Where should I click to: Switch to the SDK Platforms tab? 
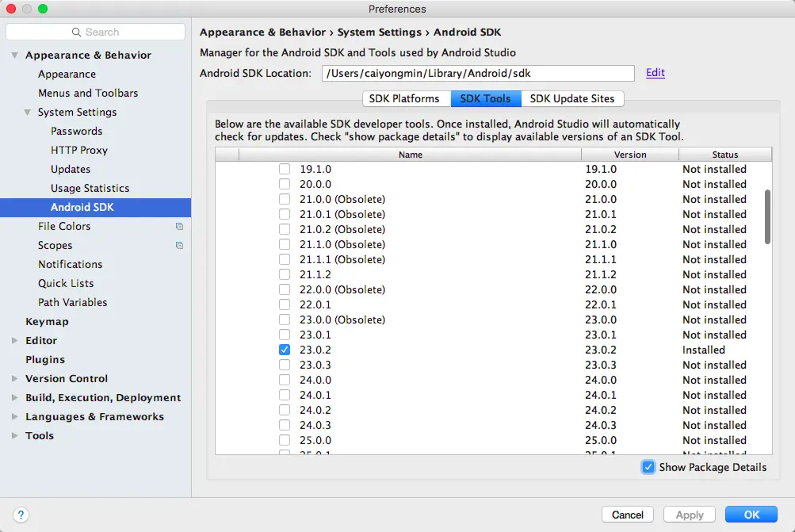pos(407,99)
